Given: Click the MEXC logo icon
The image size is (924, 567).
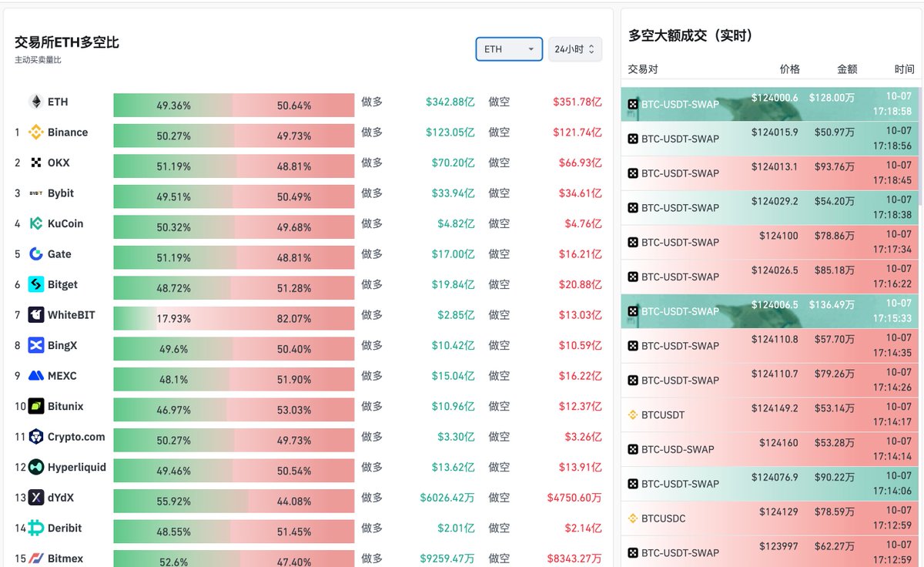Looking at the screenshot, I should point(36,376).
